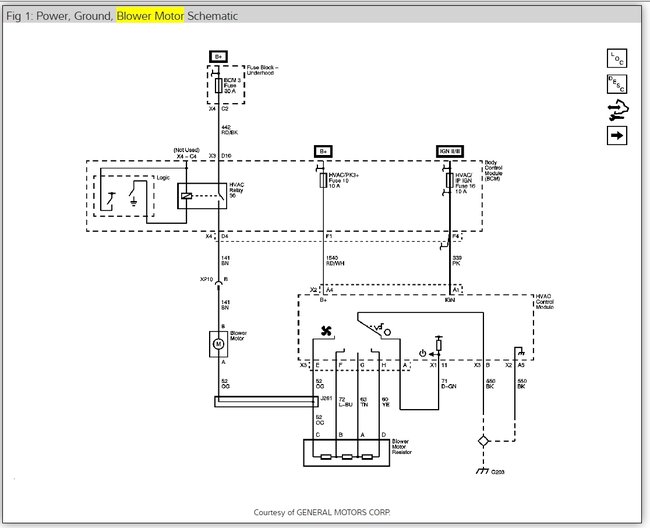
Task: Click the '71 D-GN' wire label
Action: click(x=449, y=383)
